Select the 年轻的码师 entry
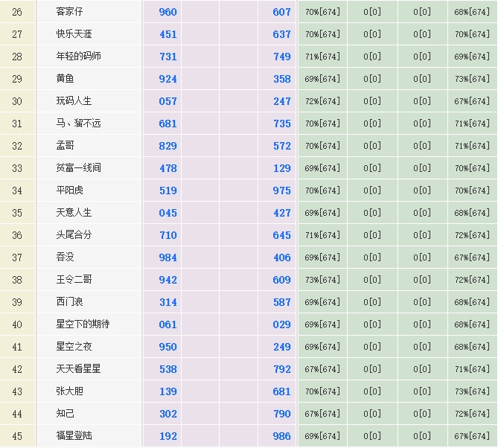 (78, 57)
